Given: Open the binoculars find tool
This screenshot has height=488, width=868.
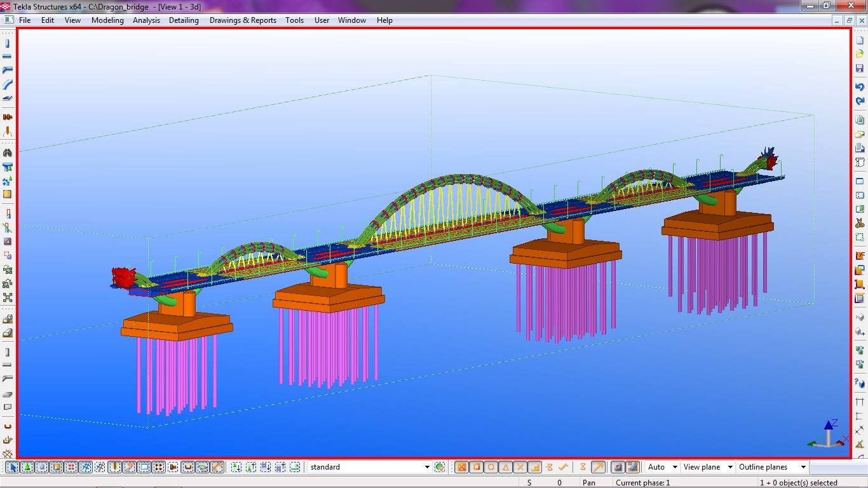Looking at the screenshot, I should (x=8, y=153).
